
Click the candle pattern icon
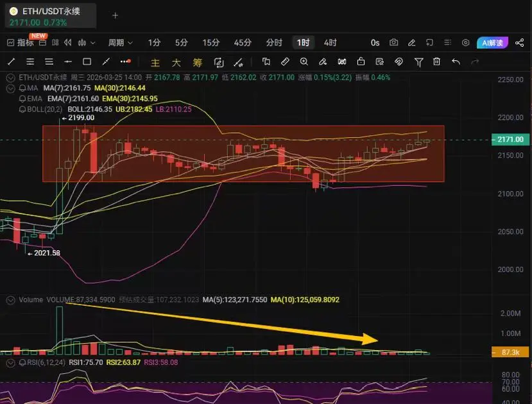(x=342, y=62)
